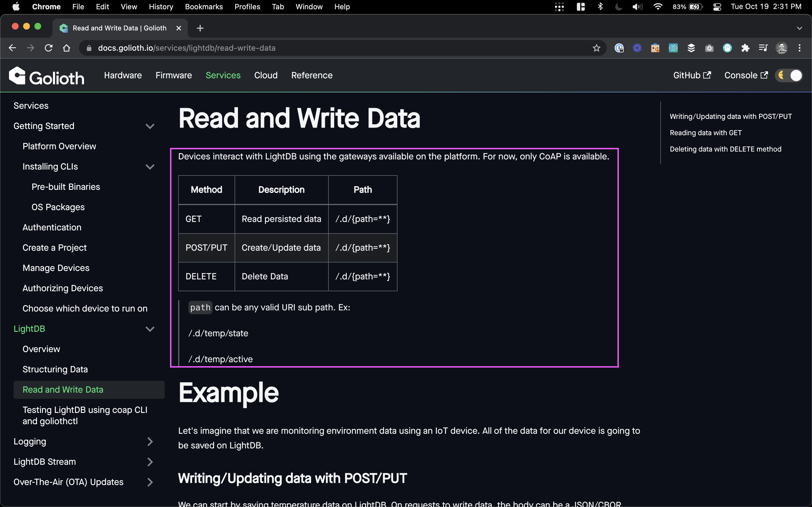Click the home icon in the toolbar
The image size is (812, 507).
tap(67, 48)
